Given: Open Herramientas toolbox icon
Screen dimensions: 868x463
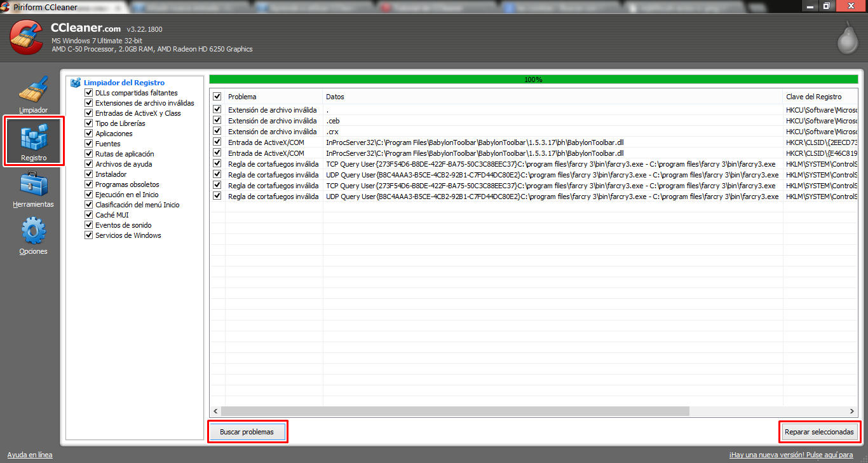Looking at the screenshot, I should click(33, 184).
